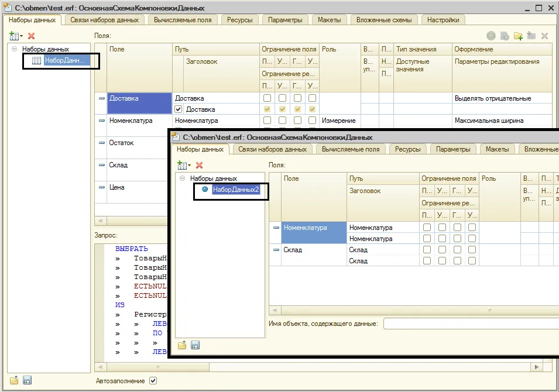Screen dimensions: 559x392
Task: Click the grey round add field icon
Action: coord(491,36)
